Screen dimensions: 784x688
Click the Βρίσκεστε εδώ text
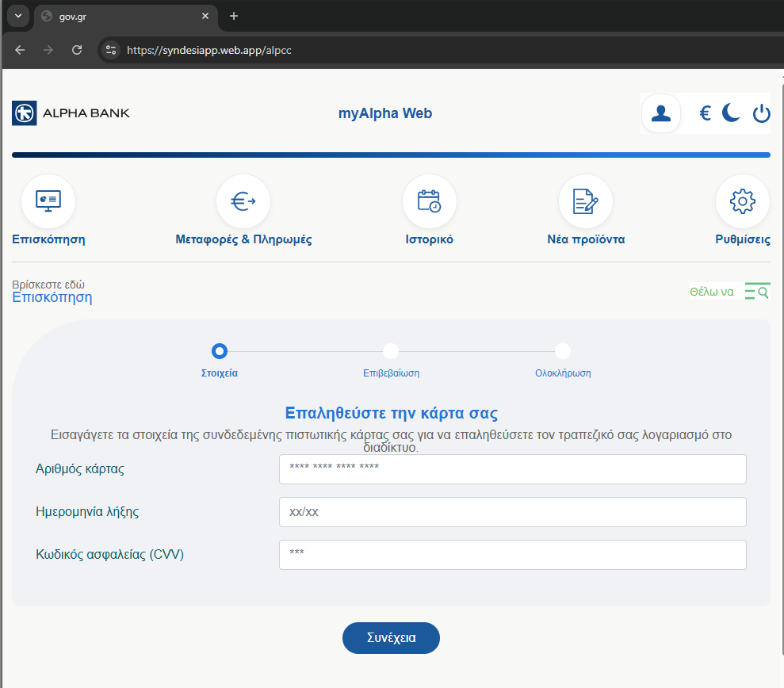click(x=48, y=285)
